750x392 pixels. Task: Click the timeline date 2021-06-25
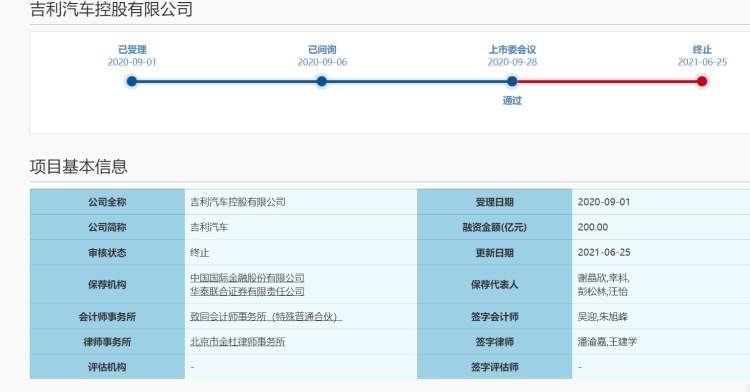click(x=702, y=62)
